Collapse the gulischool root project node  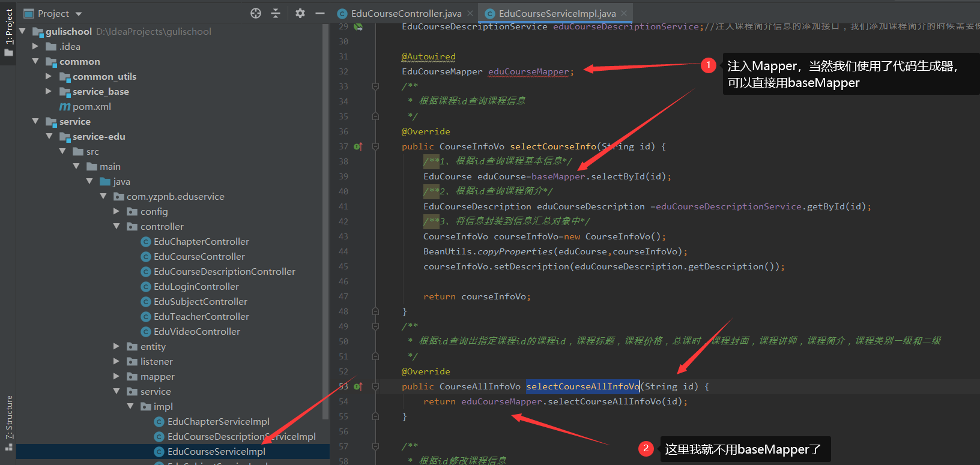pos(22,31)
